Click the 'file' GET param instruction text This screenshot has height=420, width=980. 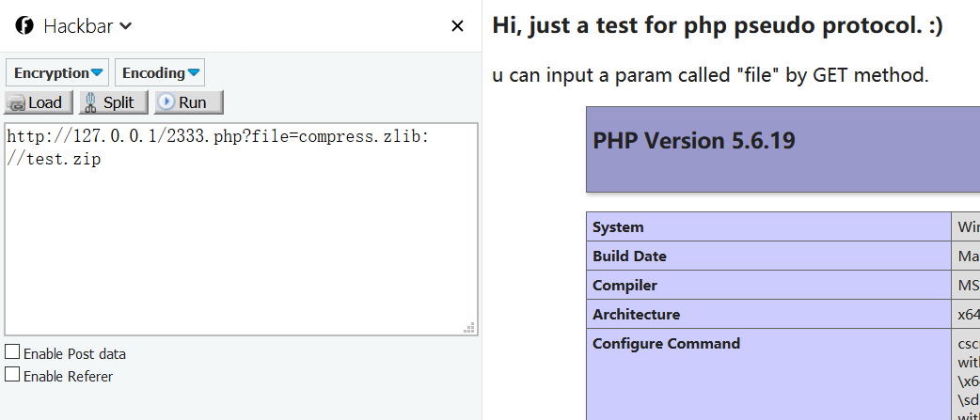point(711,75)
